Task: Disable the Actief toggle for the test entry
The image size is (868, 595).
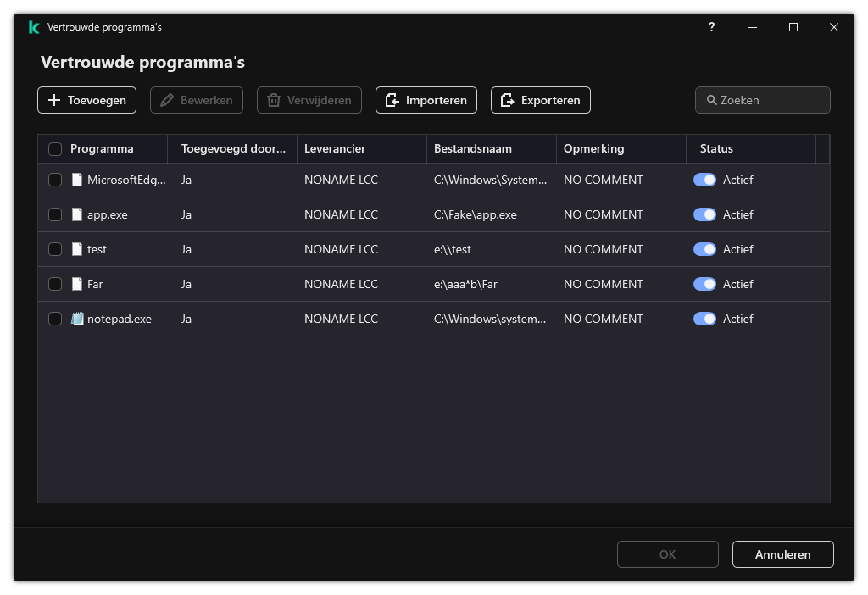Action: pos(704,249)
